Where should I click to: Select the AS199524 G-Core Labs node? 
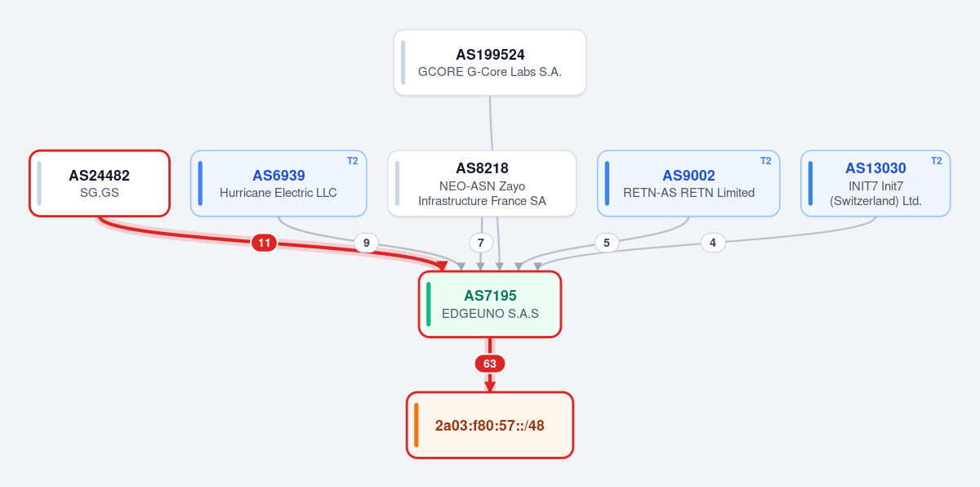[490, 63]
